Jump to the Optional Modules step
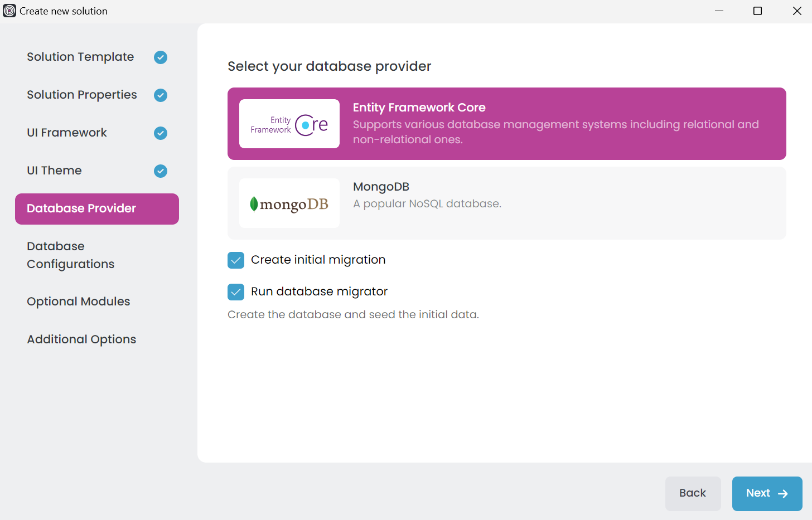Viewport: 812px width, 520px height. (97, 302)
